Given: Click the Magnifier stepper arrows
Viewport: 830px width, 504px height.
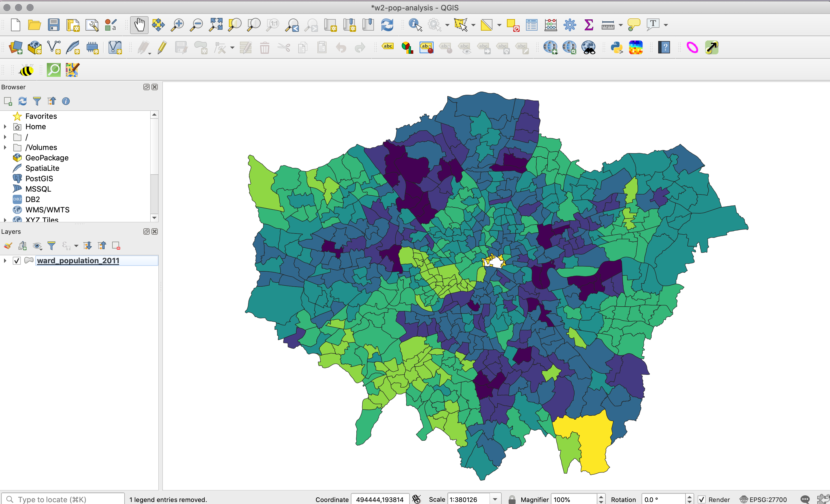Looking at the screenshot, I should coord(601,499).
